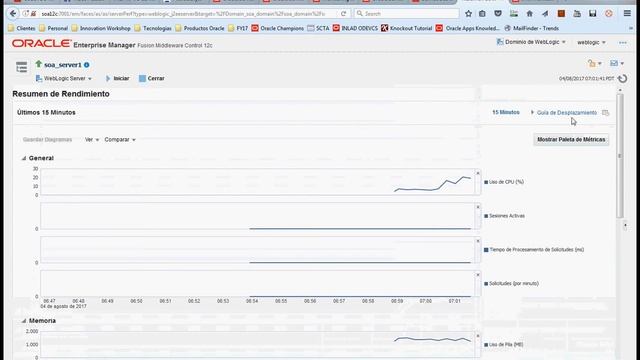Open the Innovation Workshop bookmark folder
The width and height of the screenshot is (640, 360).
(x=101, y=28)
